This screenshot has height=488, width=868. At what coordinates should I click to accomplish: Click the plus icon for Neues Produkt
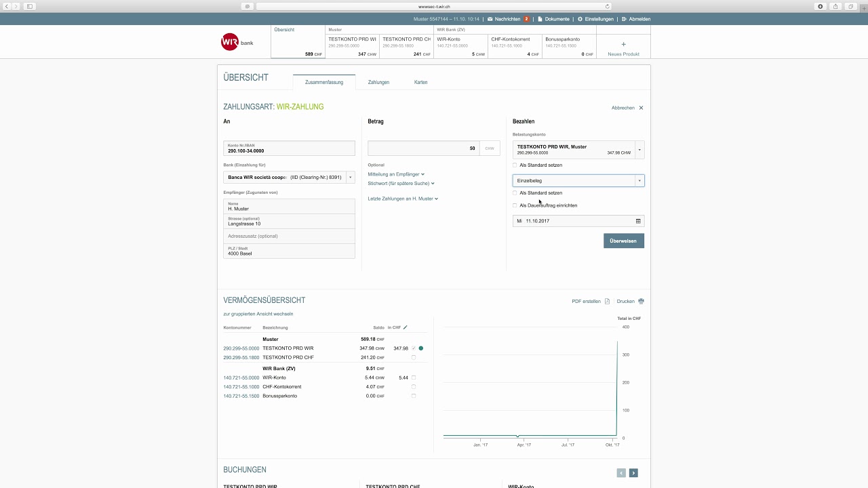tap(623, 45)
